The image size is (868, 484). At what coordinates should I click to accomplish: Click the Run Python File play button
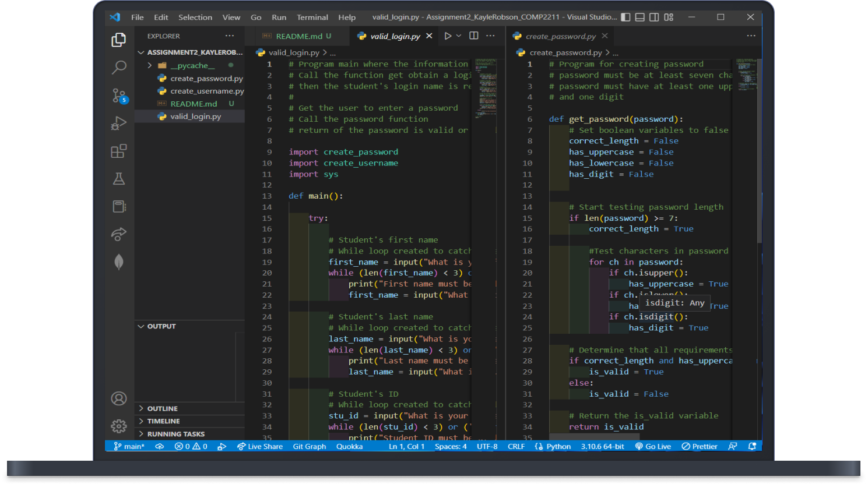(x=448, y=36)
